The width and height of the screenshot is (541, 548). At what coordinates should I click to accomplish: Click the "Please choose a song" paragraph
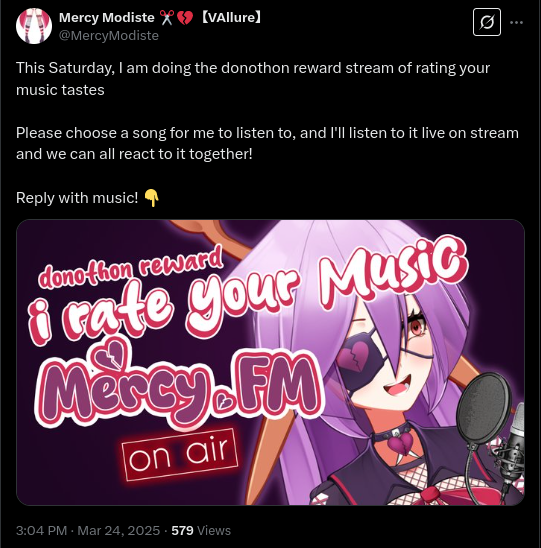[x=267, y=143]
